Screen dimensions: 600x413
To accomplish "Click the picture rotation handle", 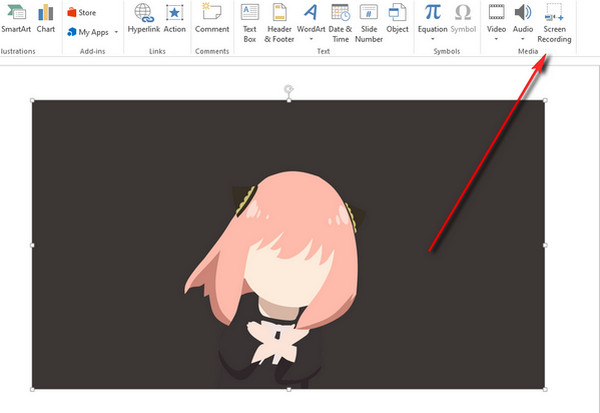I will (x=289, y=89).
